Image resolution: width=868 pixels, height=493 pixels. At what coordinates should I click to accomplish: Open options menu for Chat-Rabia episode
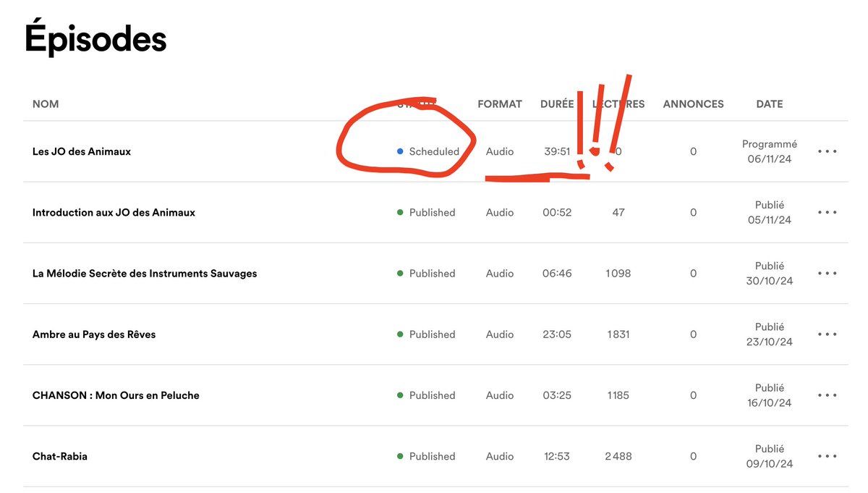pyautogui.click(x=827, y=456)
